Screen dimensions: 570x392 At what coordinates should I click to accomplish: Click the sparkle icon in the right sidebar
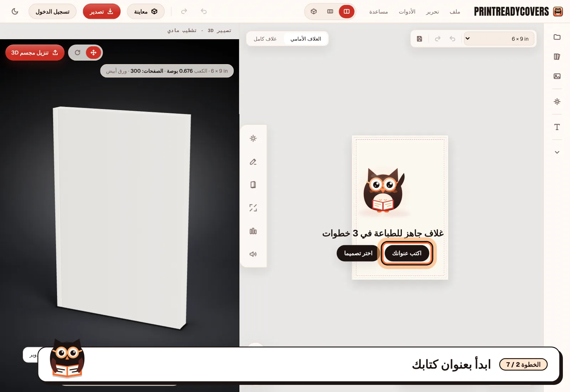click(x=557, y=102)
